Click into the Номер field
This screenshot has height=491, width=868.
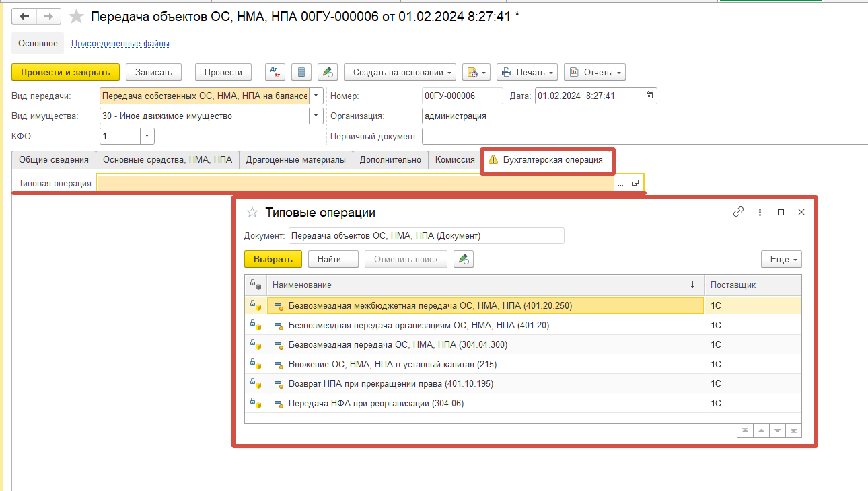pos(462,96)
